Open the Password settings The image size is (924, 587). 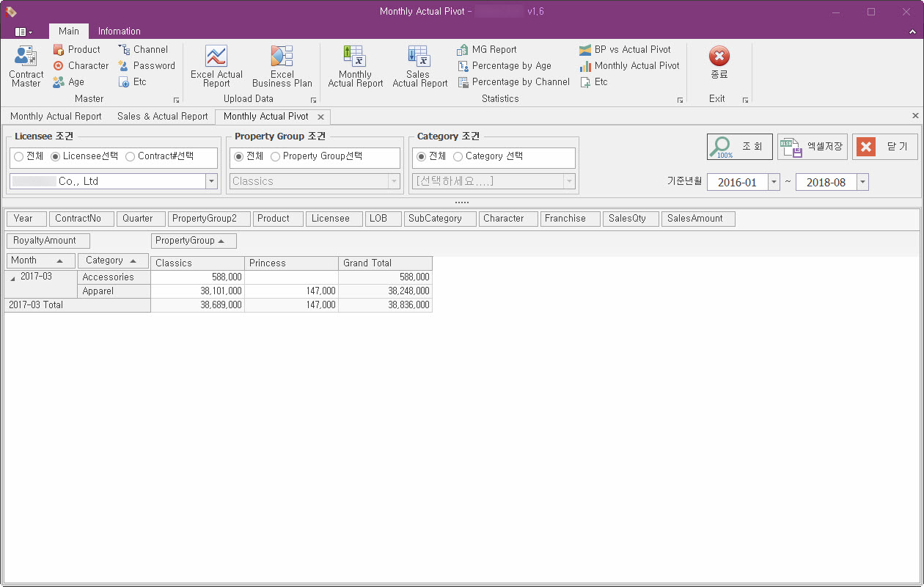point(147,65)
